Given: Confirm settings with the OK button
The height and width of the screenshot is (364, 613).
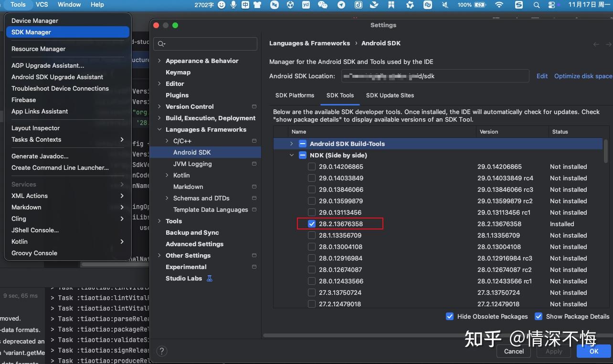Looking at the screenshot, I should tap(593, 351).
